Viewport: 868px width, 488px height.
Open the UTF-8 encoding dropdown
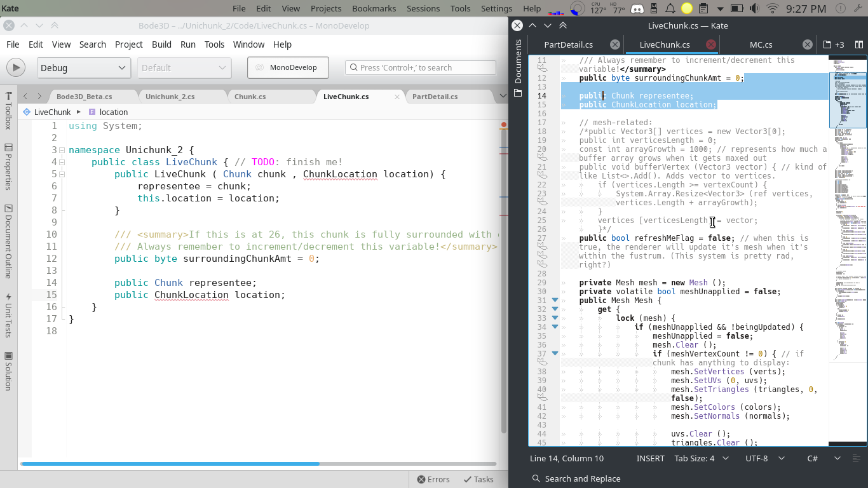(x=765, y=458)
